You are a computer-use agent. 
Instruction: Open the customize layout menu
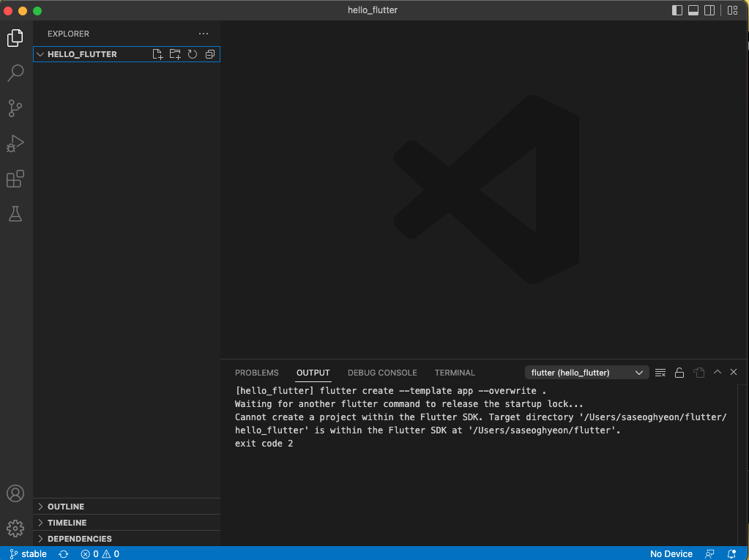pos(732,10)
